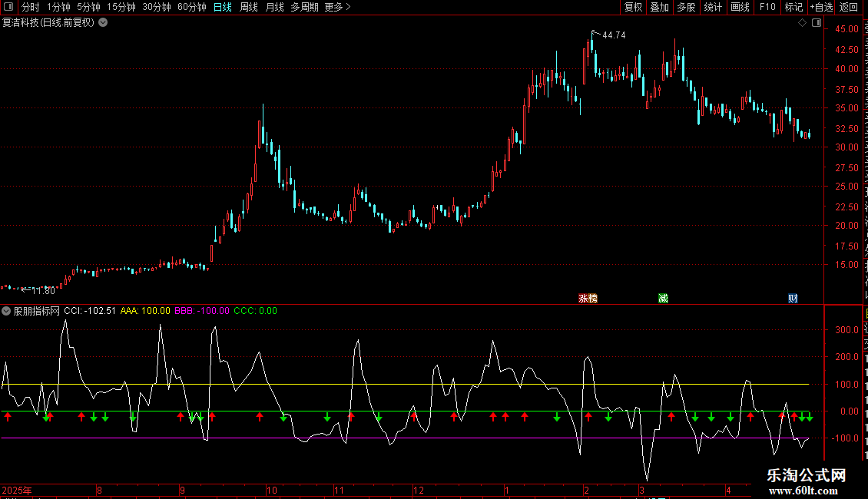Expand dropdown next to 复洁科技 title
The width and height of the screenshot is (868, 499).
(103, 23)
